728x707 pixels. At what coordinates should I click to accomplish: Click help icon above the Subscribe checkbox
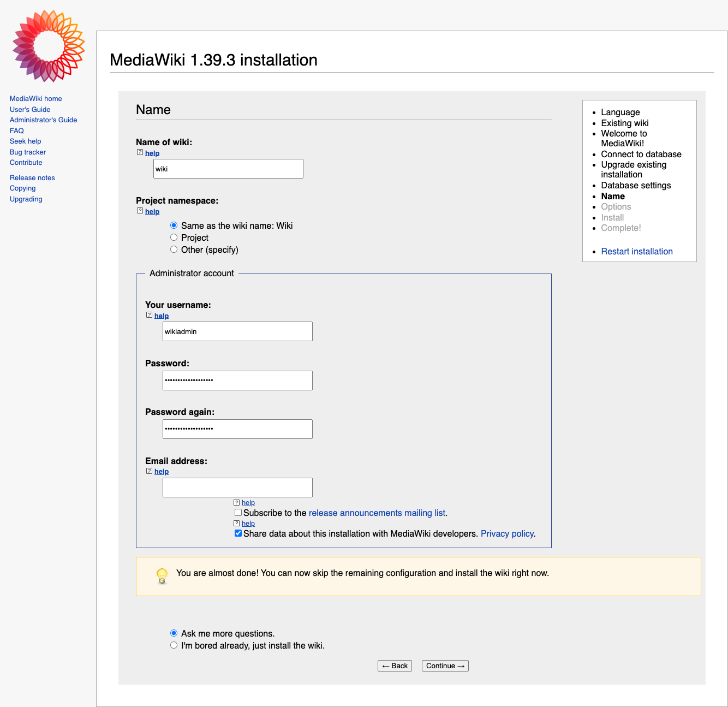pyautogui.click(x=237, y=503)
